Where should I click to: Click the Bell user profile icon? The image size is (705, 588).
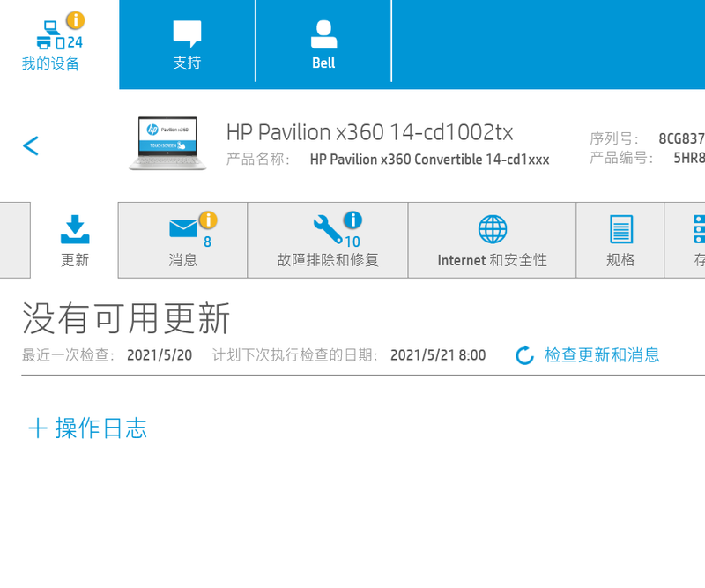coord(323,34)
